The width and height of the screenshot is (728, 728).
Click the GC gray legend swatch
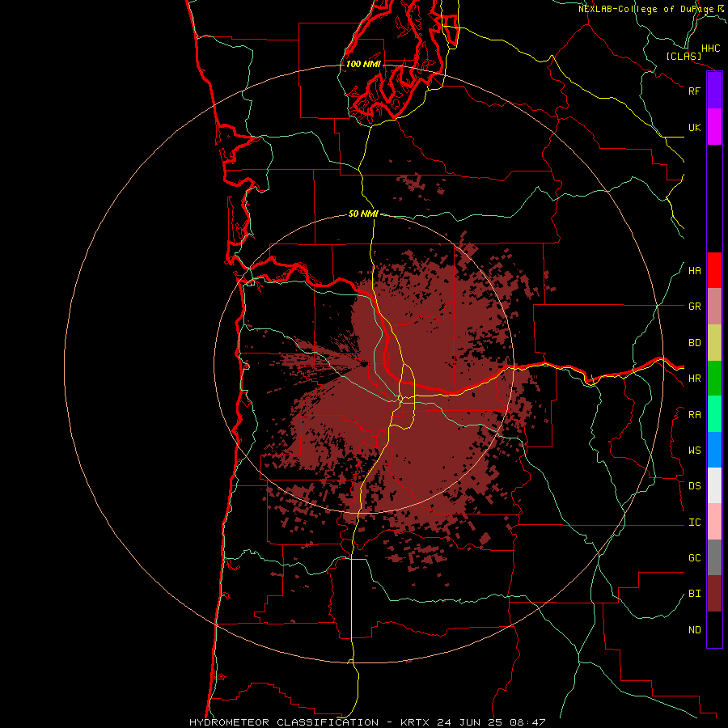pyautogui.click(x=714, y=557)
